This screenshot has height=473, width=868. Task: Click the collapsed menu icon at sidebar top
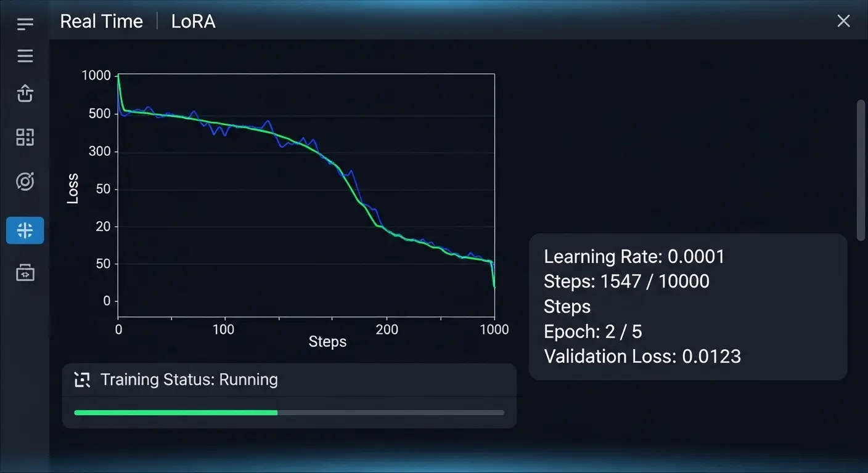25,24
